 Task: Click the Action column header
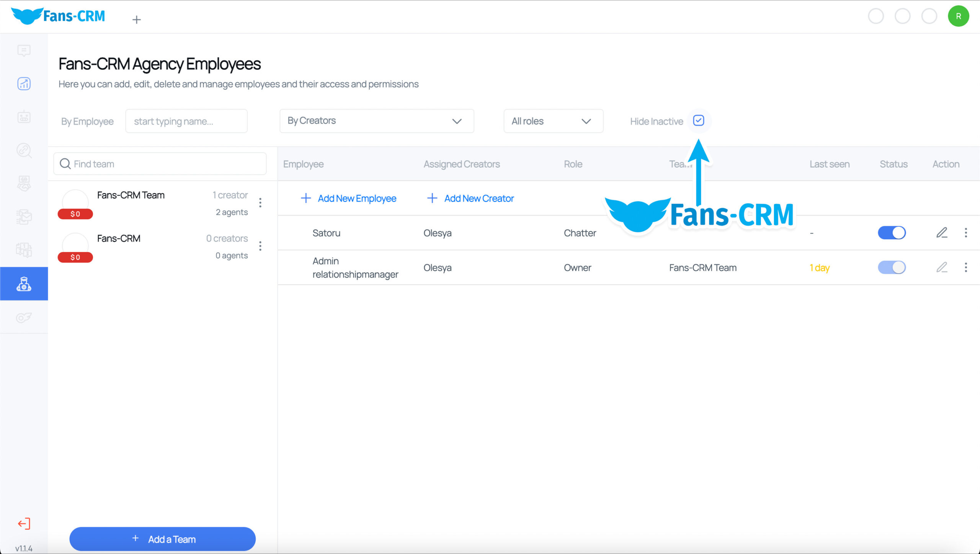pos(946,164)
